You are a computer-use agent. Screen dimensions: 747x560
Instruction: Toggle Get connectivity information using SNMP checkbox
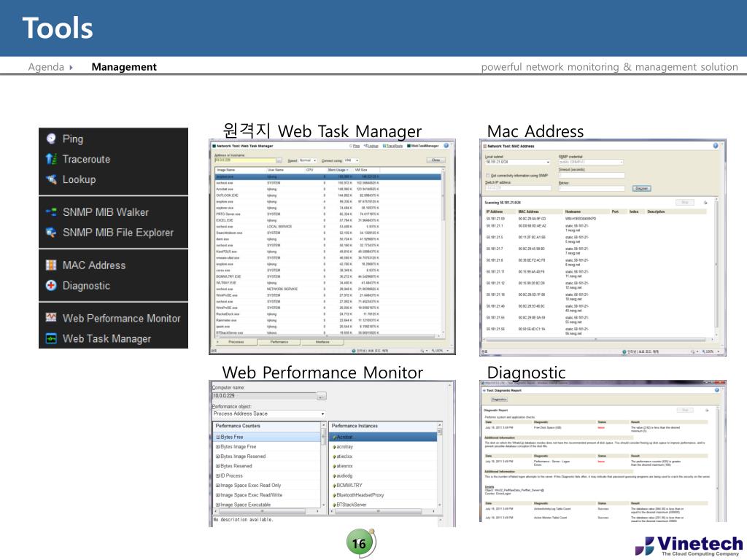point(488,175)
